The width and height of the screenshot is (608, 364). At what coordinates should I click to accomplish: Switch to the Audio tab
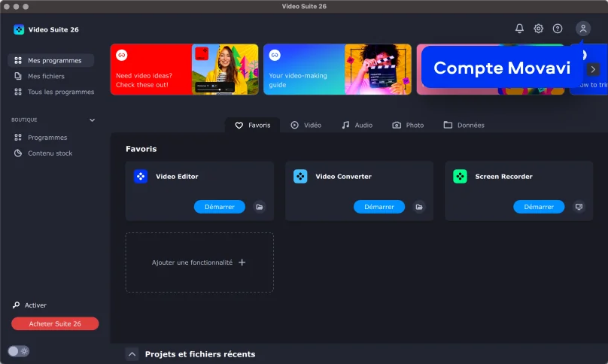point(357,125)
